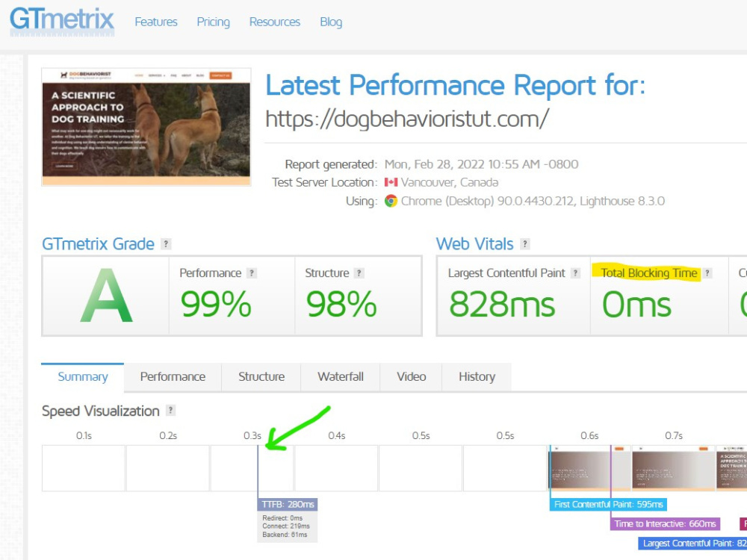Click the TTFB: 280ms marker label

click(x=288, y=504)
